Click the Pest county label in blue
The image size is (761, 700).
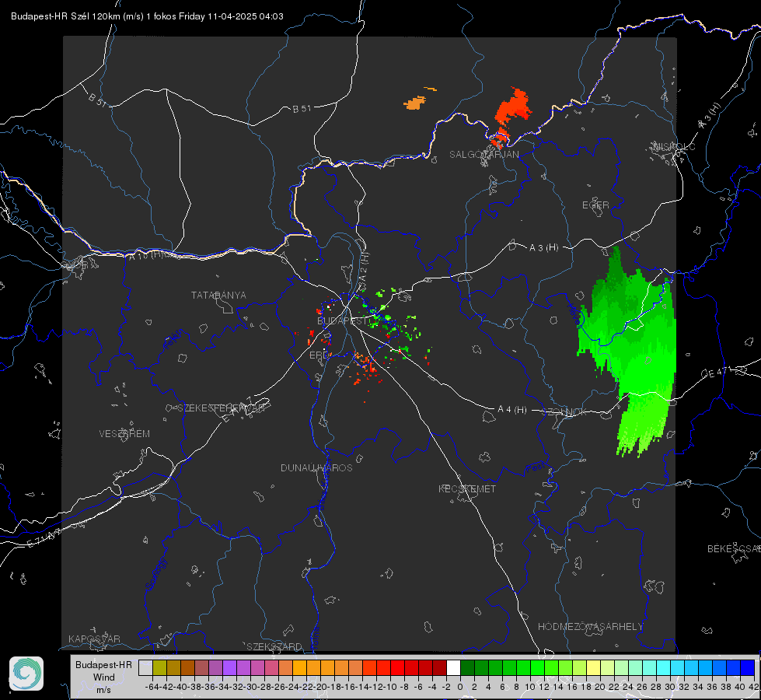(x=534, y=469)
